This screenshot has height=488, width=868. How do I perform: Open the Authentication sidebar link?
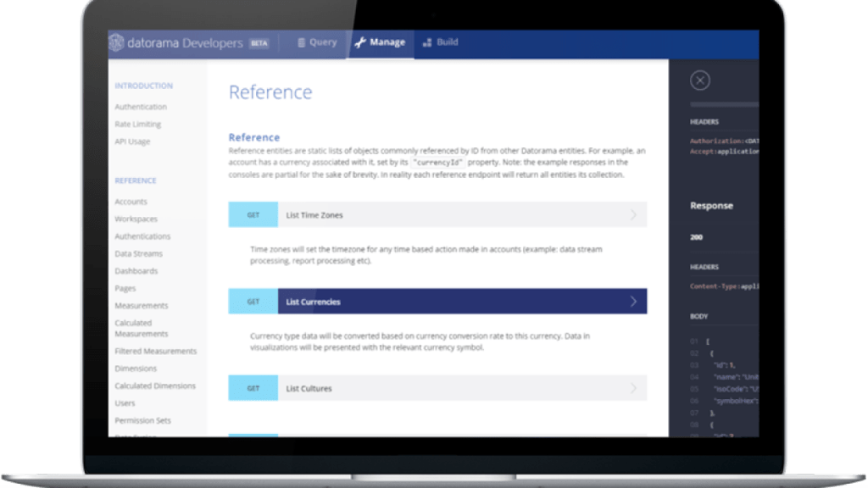click(x=141, y=107)
